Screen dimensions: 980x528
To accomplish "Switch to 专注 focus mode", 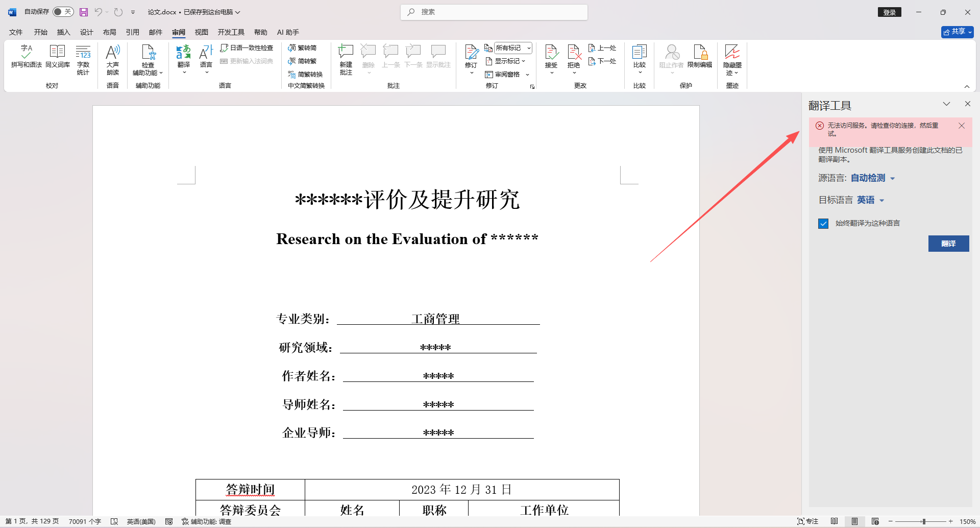I will pos(807,521).
